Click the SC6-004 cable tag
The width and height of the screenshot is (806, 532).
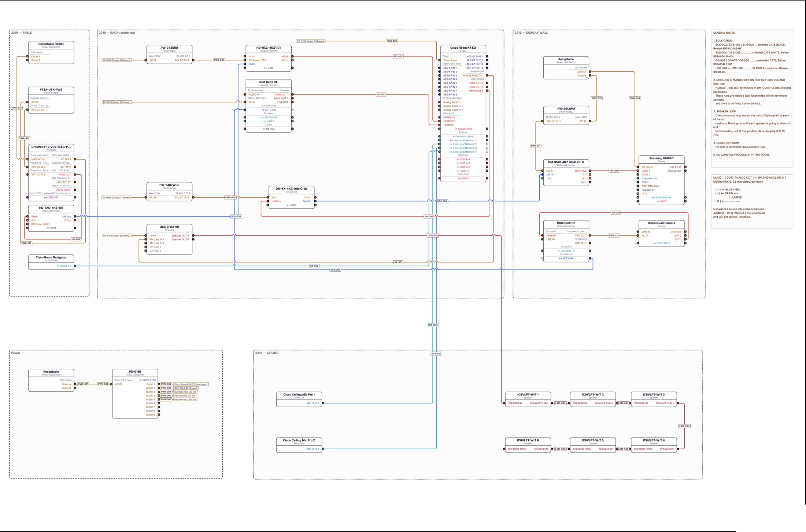tap(433, 325)
